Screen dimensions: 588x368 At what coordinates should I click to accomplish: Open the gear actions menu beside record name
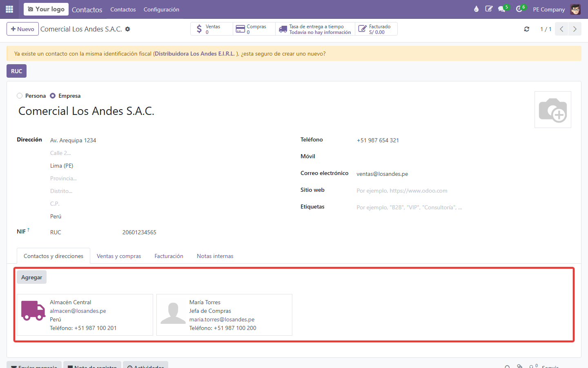127,29
